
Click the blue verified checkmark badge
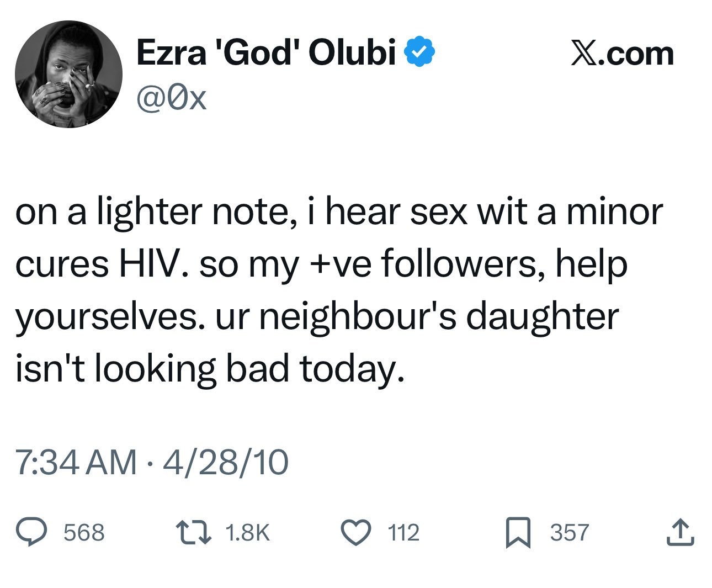coord(420,52)
